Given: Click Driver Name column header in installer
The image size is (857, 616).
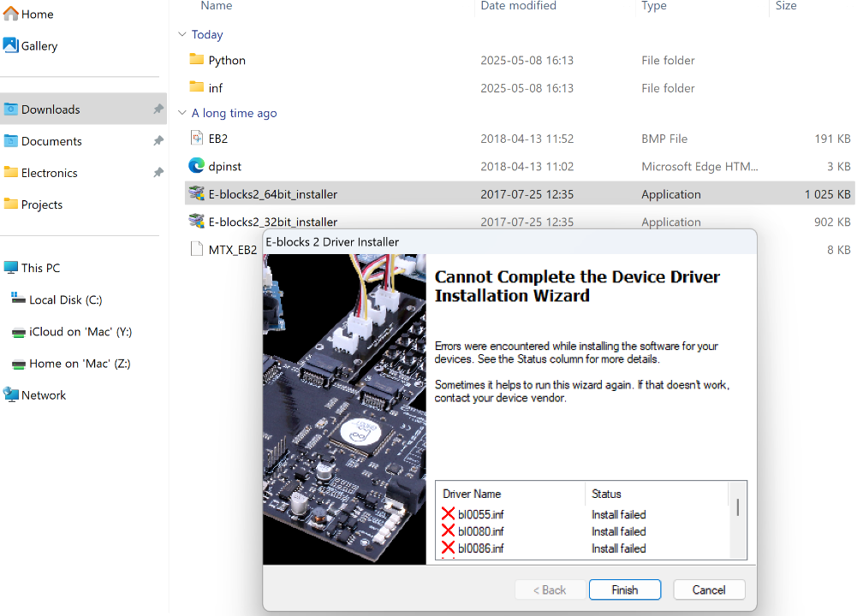Looking at the screenshot, I should pos(472,494).
